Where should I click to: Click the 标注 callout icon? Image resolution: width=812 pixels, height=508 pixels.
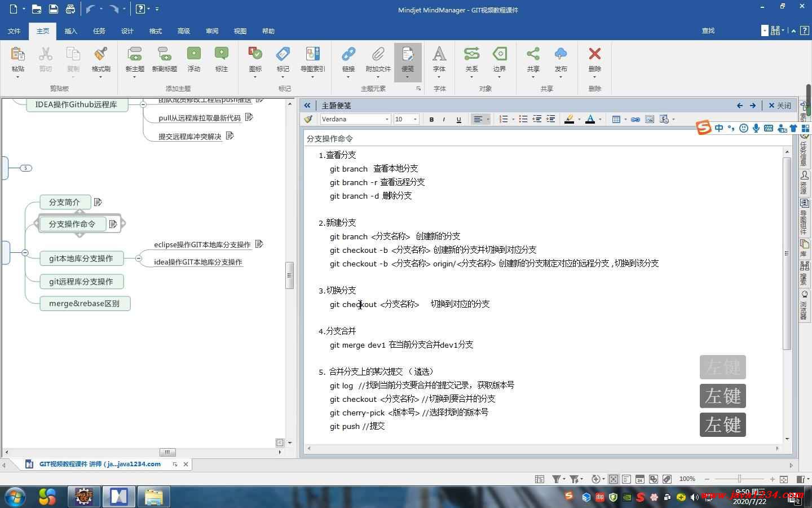click(222, 55)
